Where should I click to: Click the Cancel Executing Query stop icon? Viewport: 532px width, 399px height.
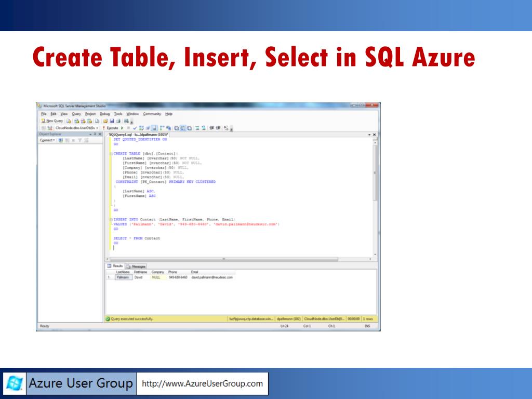point(128,128)
